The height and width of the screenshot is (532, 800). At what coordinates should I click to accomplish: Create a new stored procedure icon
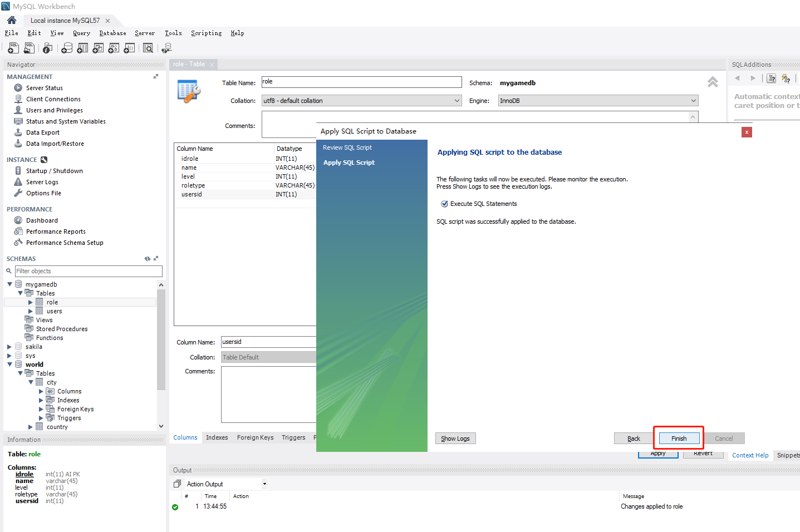tap(114, 48)
